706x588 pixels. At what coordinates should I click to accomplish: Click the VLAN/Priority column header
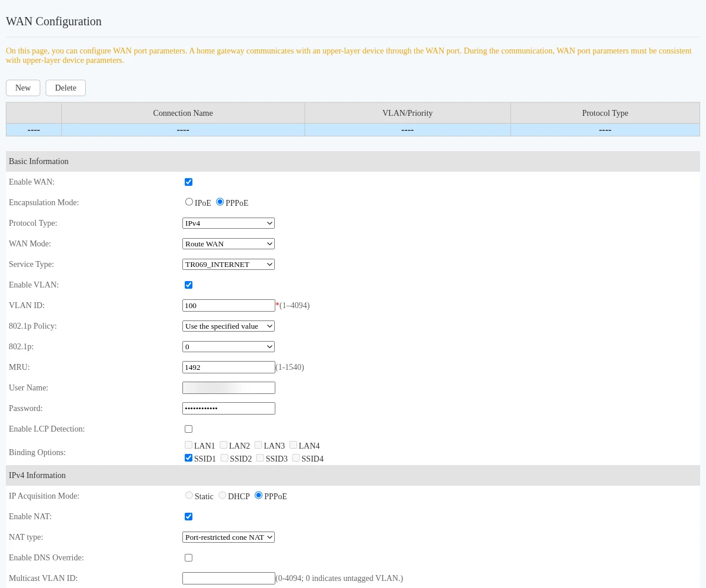408,113
